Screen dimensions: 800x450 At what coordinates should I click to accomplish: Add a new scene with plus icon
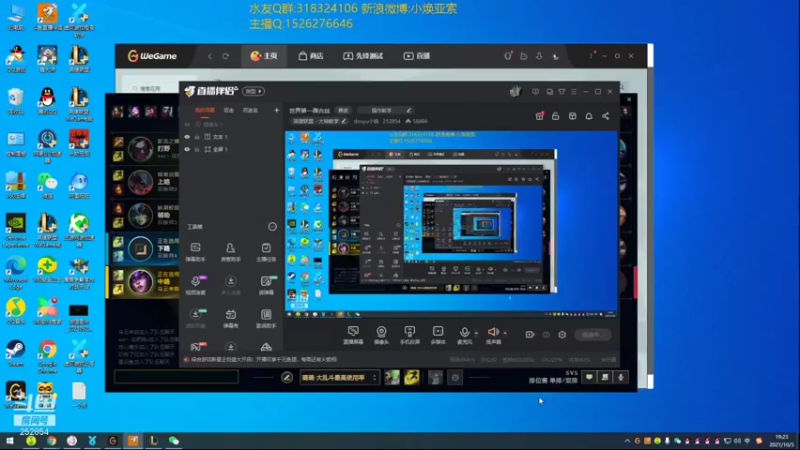click(277, 110)
